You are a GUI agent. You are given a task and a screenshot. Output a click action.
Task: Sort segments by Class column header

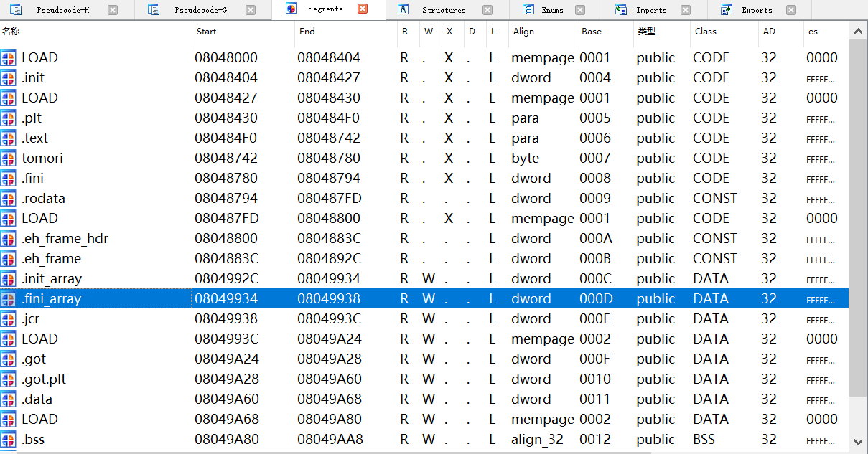pos(705,32)
